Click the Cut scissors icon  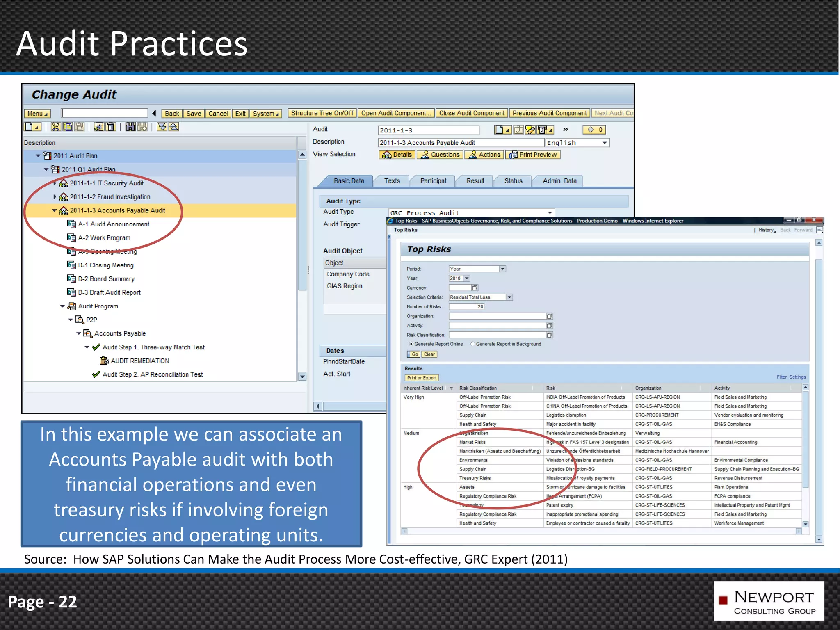click(x=56, y=127)
